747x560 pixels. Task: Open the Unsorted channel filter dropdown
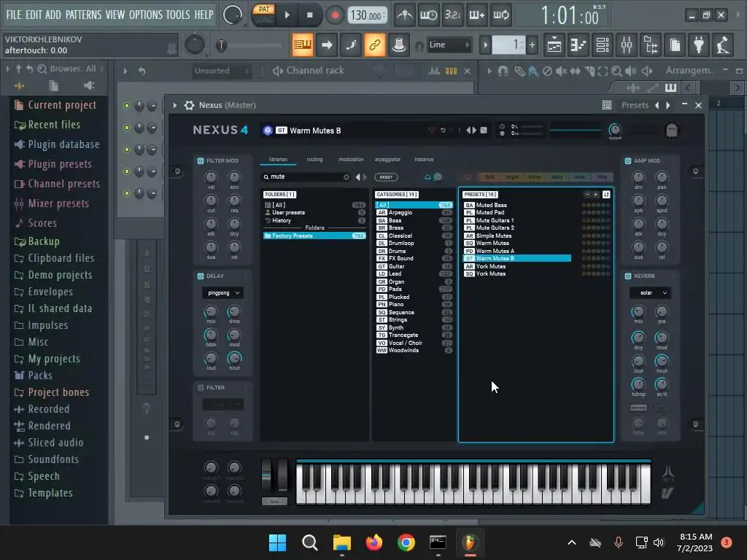[220, 71]
